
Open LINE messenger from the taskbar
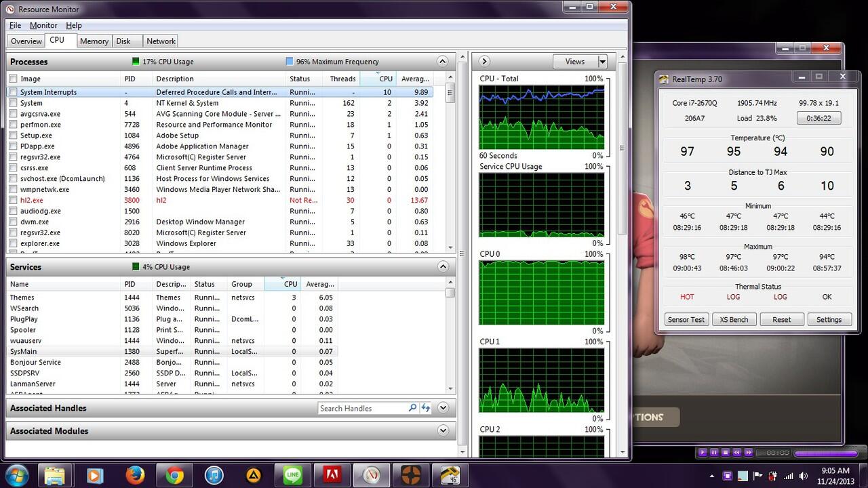tap(293, 476)
